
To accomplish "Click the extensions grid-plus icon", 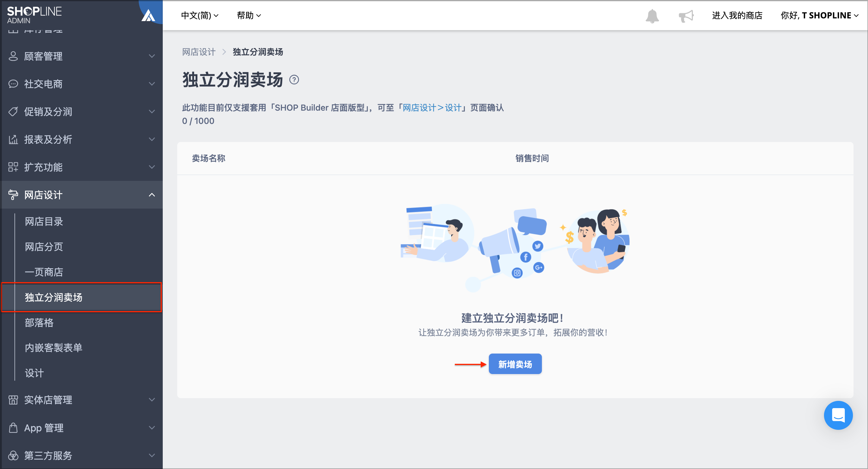I will click(x=13, y=167).
